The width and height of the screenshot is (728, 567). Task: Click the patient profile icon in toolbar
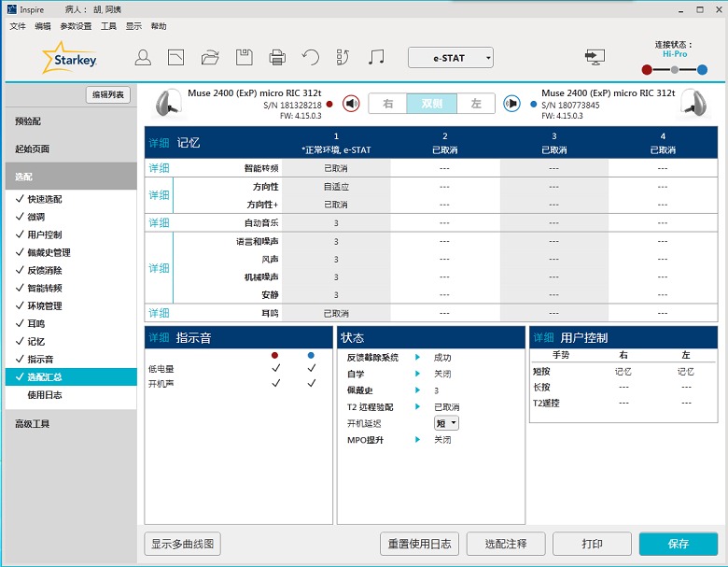coord(143,58)
